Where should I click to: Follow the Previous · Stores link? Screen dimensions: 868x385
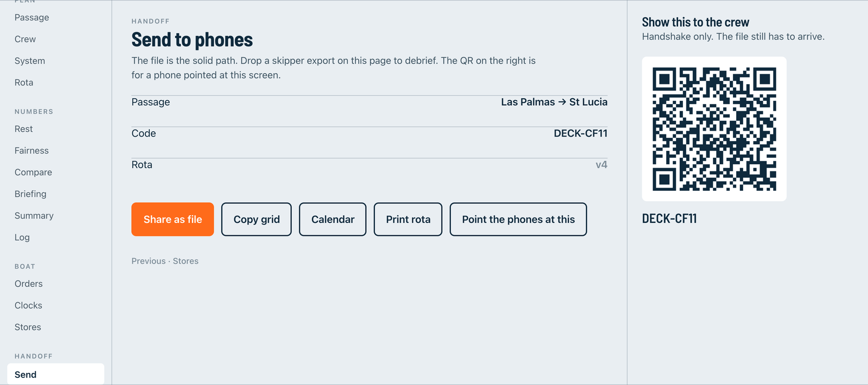click(x=165, y=261)
